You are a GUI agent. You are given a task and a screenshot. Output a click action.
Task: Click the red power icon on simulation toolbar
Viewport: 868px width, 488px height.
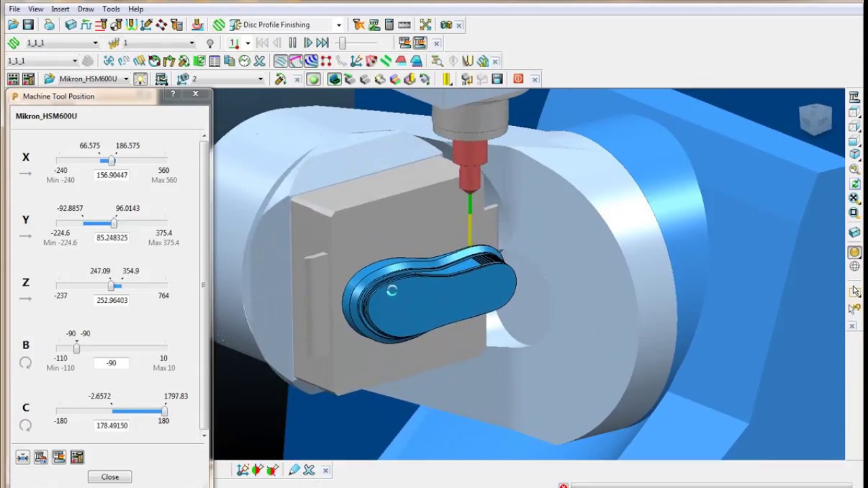(518, 79)
